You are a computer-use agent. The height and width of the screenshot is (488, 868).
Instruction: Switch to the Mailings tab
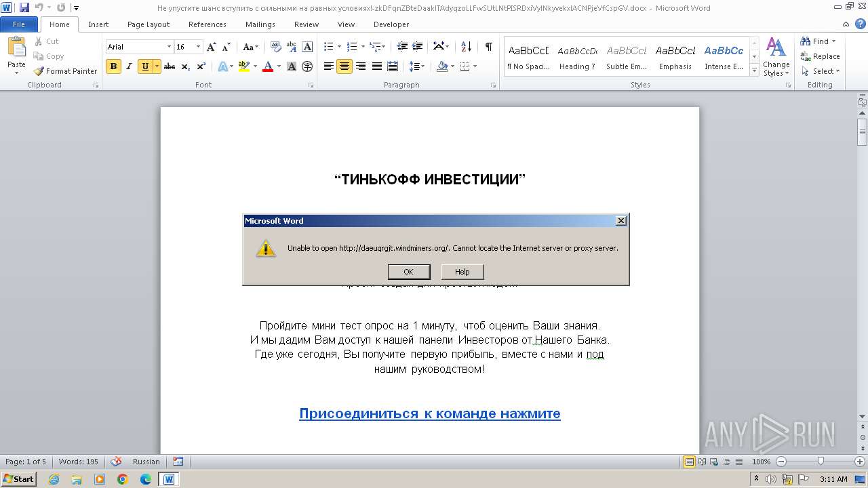tap(260, 24)
